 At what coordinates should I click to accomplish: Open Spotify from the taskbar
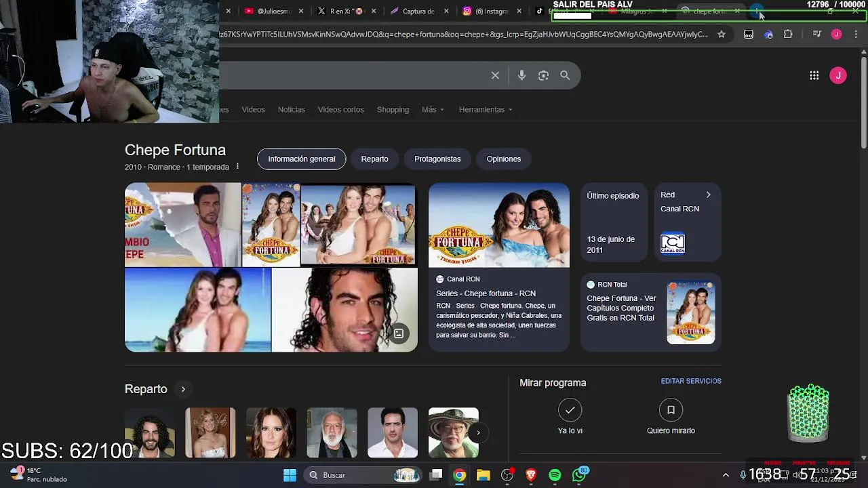point(555,475)
